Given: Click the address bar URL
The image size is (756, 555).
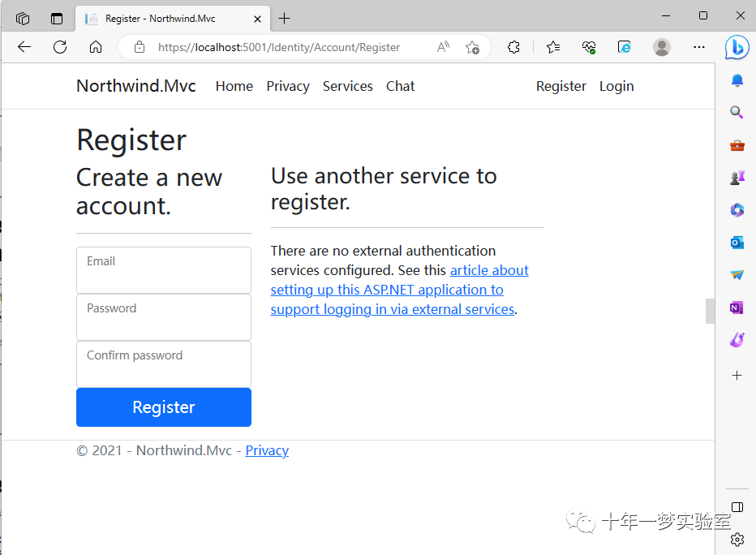Looking at the screenshot, I should [279, 47].
